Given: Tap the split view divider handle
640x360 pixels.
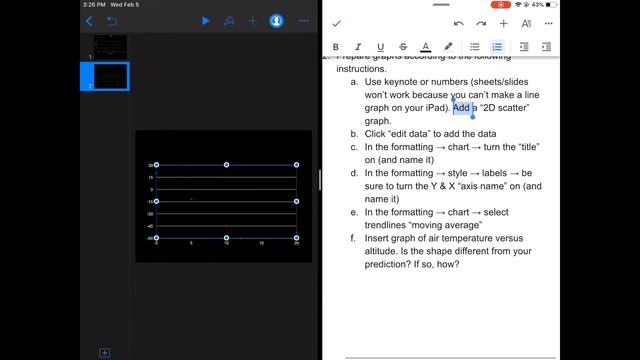Looking at the screenshot, I should (x=320, y=180).
